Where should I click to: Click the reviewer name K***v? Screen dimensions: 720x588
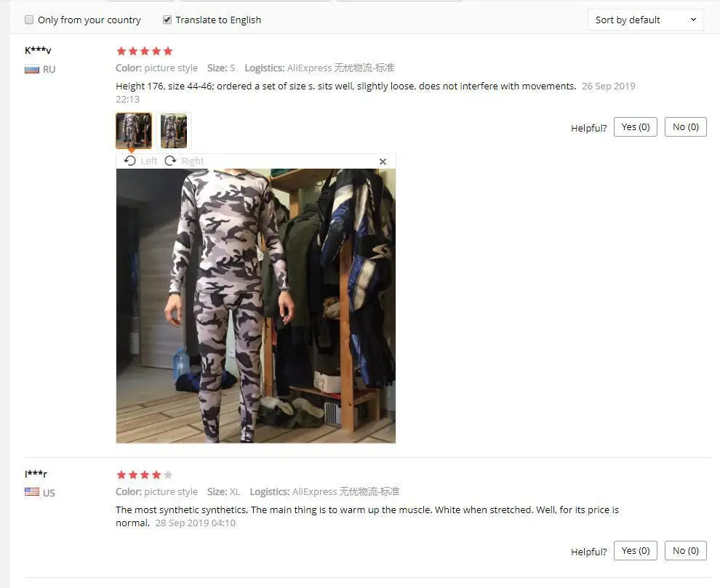coord(38,50)
